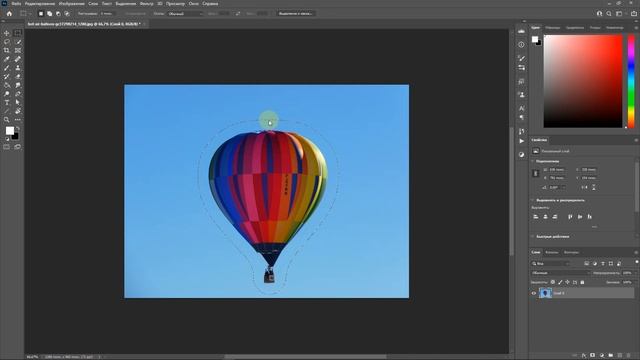Open the search icon at top right
Image resolution: width=640 pixels, height=360 pixels.
click(x=609, y=13)
